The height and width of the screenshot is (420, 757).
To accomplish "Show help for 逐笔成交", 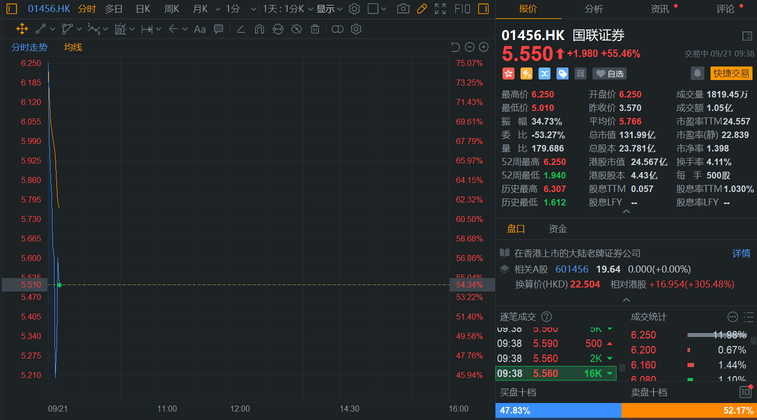I will click(x=547, y=317).
